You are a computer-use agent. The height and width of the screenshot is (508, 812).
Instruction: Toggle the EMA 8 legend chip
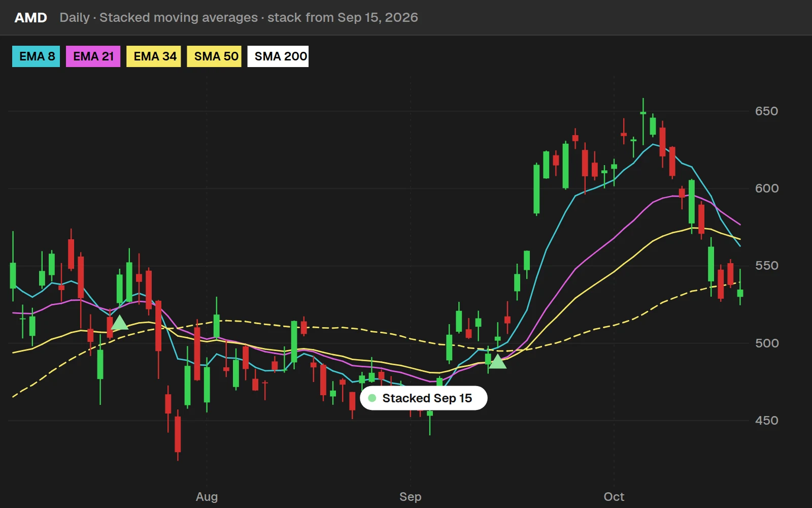click(36, 56)
